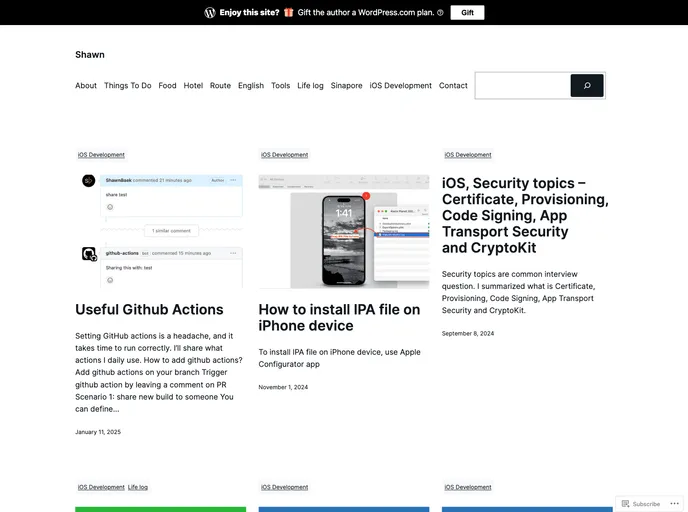Click the Subscribe icon at the bottom right
Screen dimensions: 688x512
point(626,504)
